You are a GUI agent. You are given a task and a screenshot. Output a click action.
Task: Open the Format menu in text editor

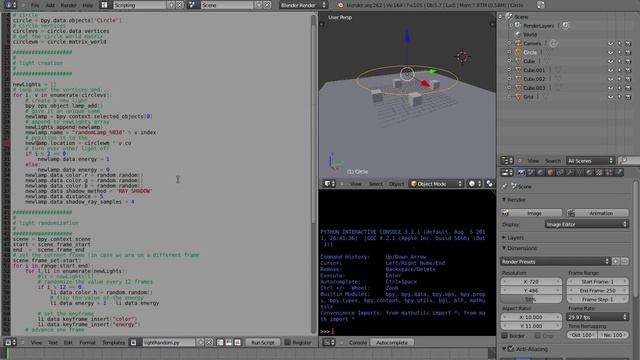click(x=87, y=342)
